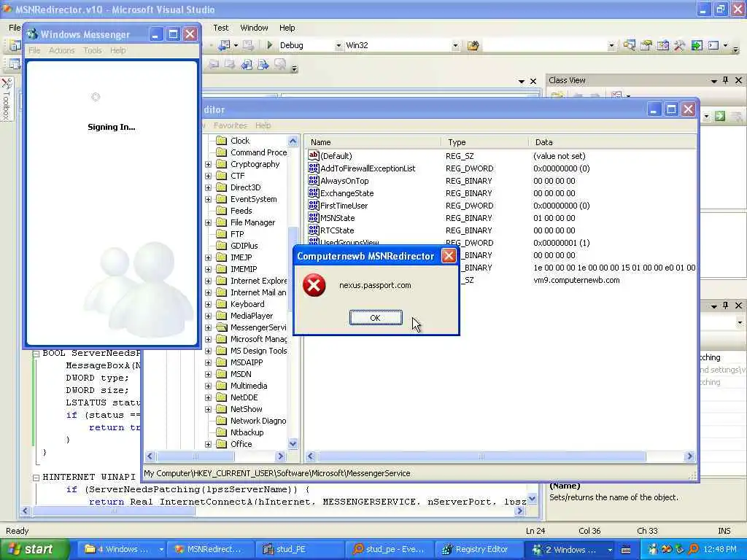Image resolution: width=747 pixels, height=560 pixels.
Task: Select the Ntbackup folder icon
Action: pos(222,432)
